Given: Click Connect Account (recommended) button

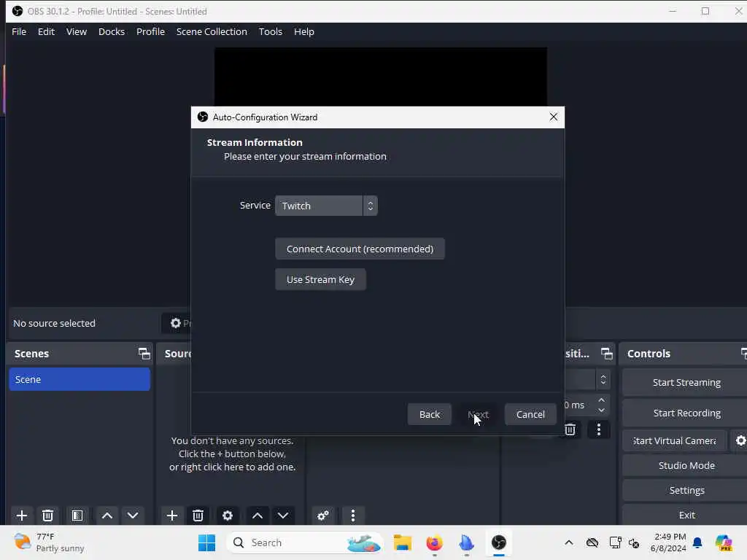Looking at the screenshot, I should click(x=360, y=249).
